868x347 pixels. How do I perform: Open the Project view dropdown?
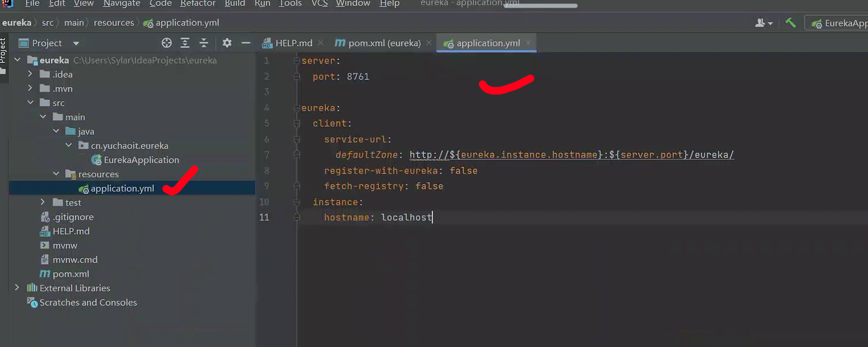click(76, 43)
